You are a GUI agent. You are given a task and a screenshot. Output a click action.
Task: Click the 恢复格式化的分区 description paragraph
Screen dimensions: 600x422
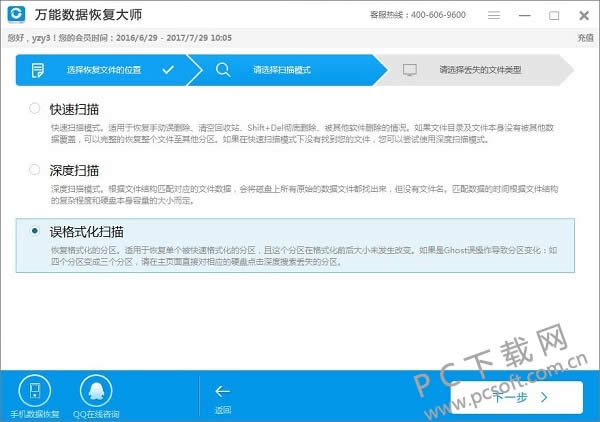[304, 256]
